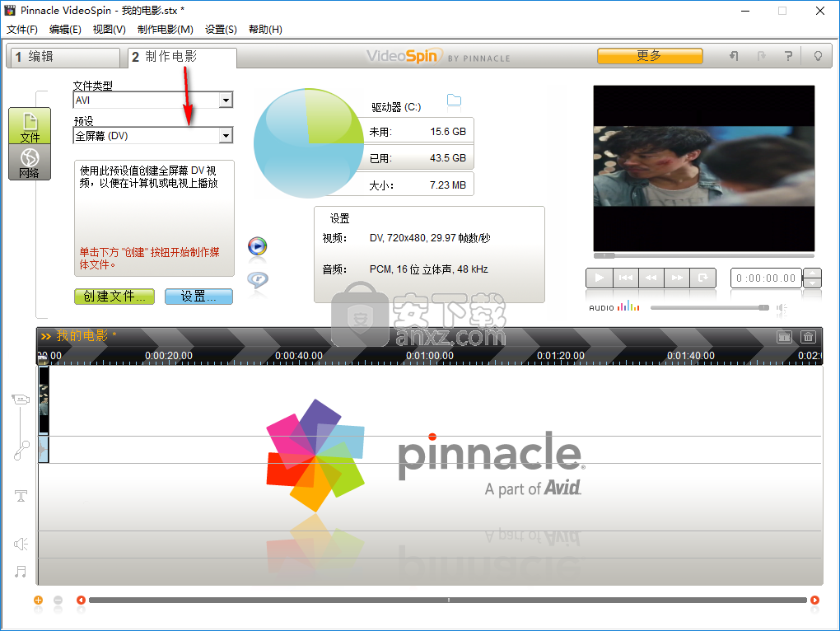The image size is (840, 631).
Task: Click the original audio track icon
Action: click(21, 451)
